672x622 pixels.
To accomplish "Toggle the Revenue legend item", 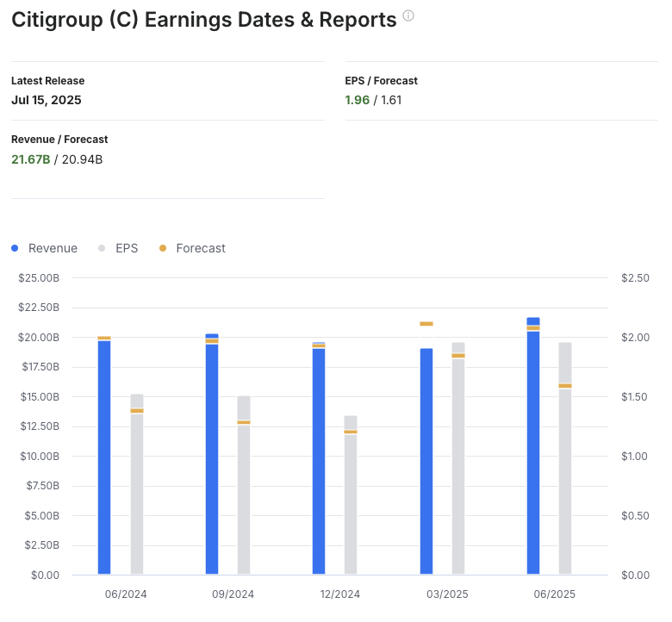I will click(45, 248).
